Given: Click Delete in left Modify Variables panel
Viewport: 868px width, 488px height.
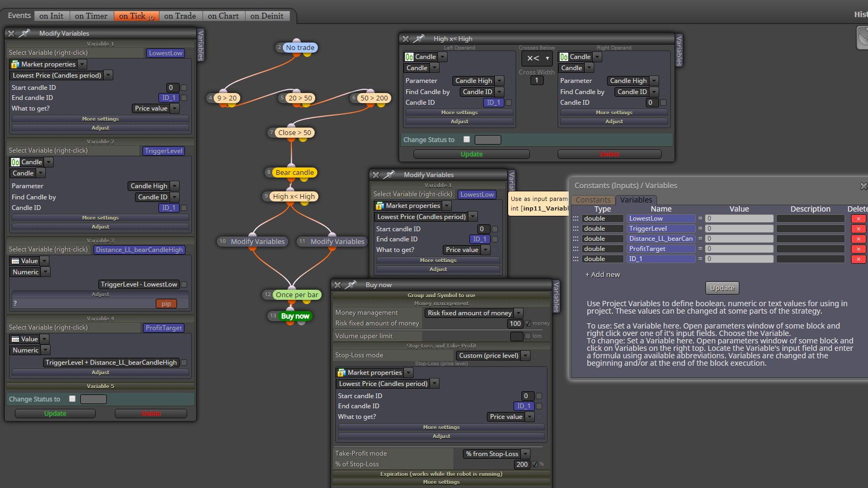Looking at the screenshot, I should click(151, 414).
